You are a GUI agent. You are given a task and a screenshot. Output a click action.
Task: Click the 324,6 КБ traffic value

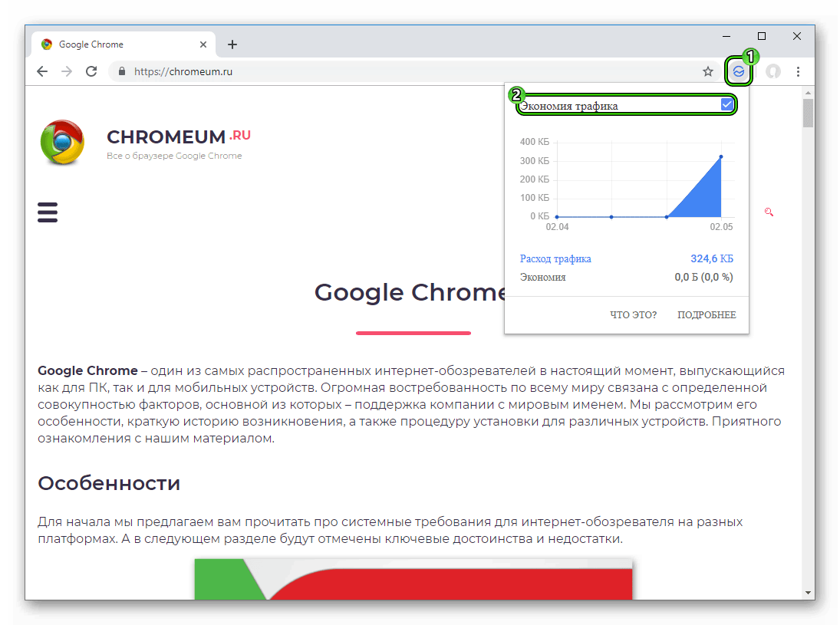[711, 258]
